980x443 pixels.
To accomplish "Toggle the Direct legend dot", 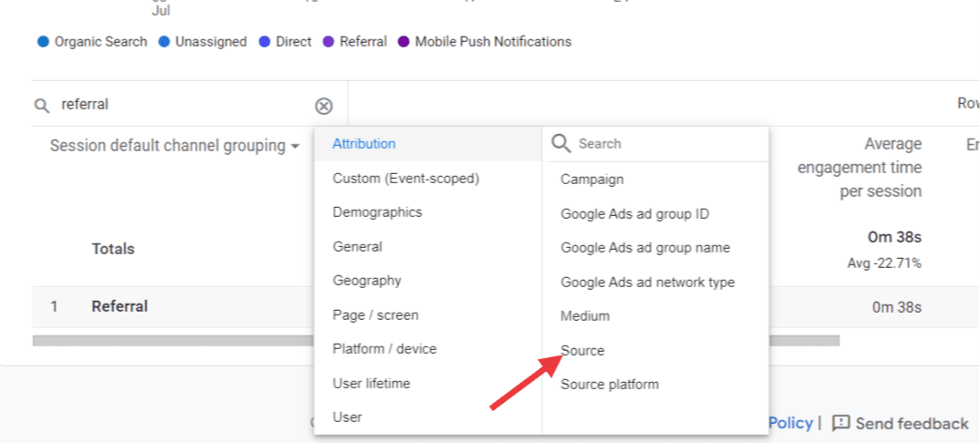I will point(264,43).
